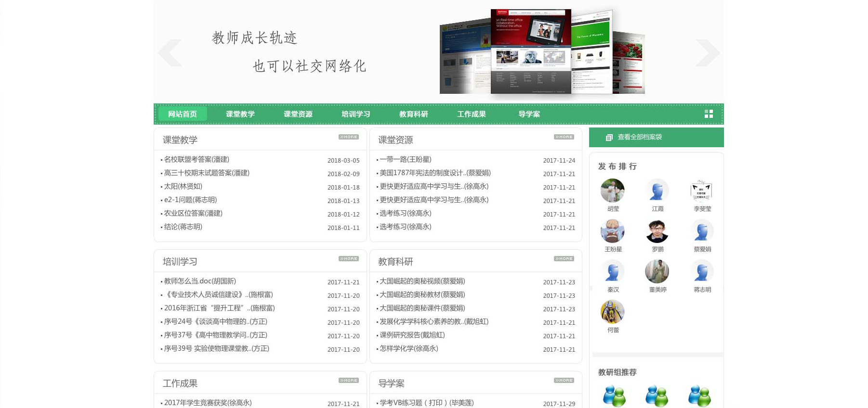Click the left arrow on the banner carousel
868x408 pixels.
(x=170, y=53)
